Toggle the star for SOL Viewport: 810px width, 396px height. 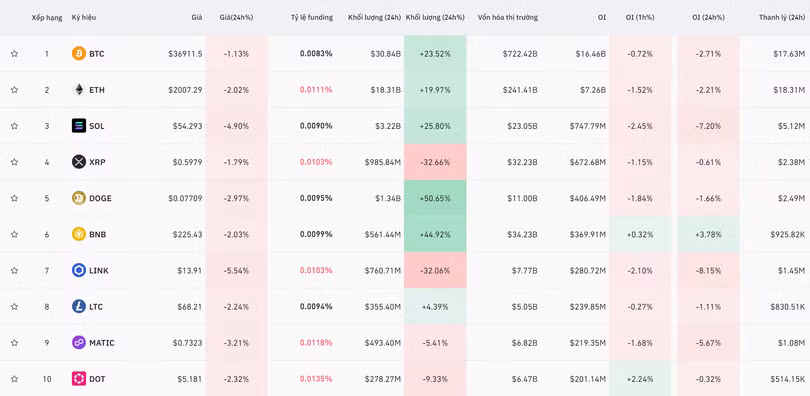14,126
